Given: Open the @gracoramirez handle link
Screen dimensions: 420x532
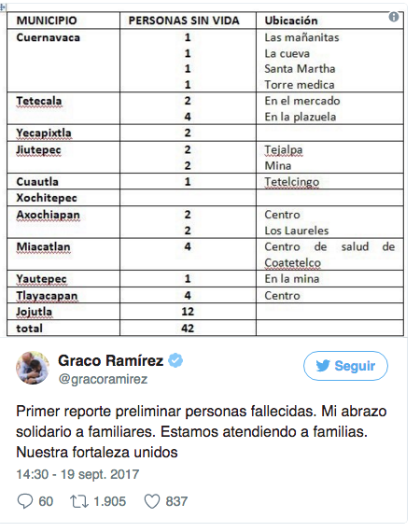Looking at the screenshot, I should 104,379.
